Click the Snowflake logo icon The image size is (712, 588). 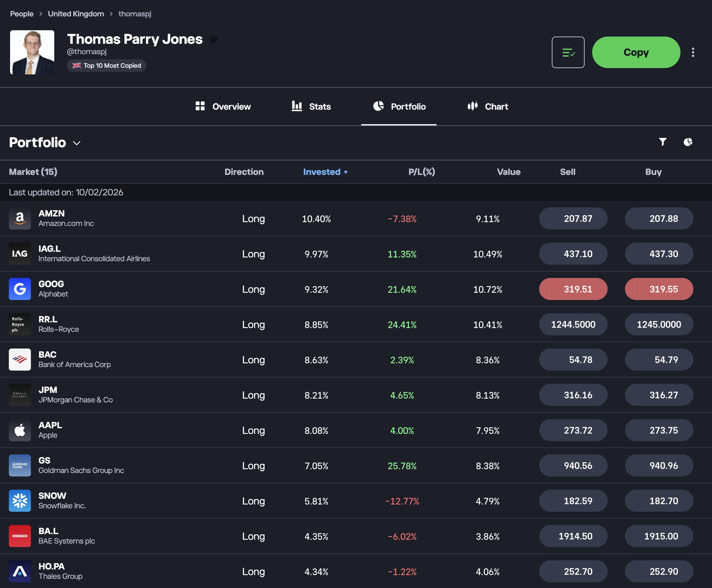point(20,501)
